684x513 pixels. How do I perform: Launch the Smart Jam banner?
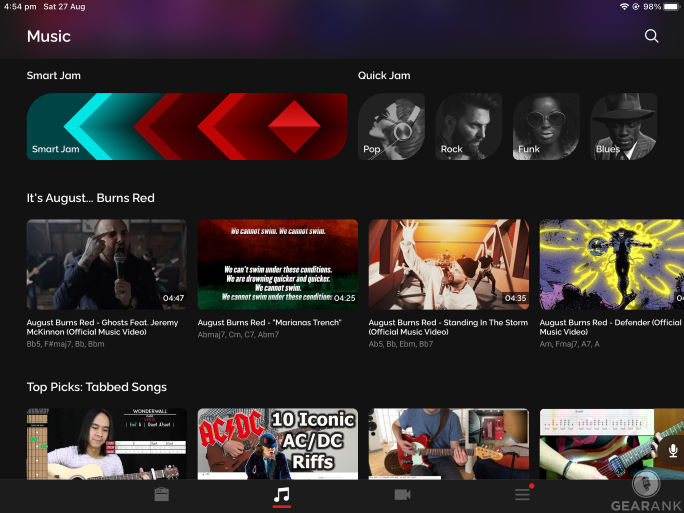(x=187, y=127)
